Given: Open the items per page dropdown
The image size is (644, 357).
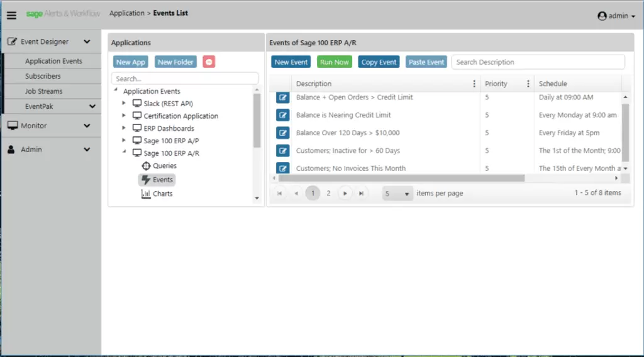Looking at the screenshot, I should point(397,194).
